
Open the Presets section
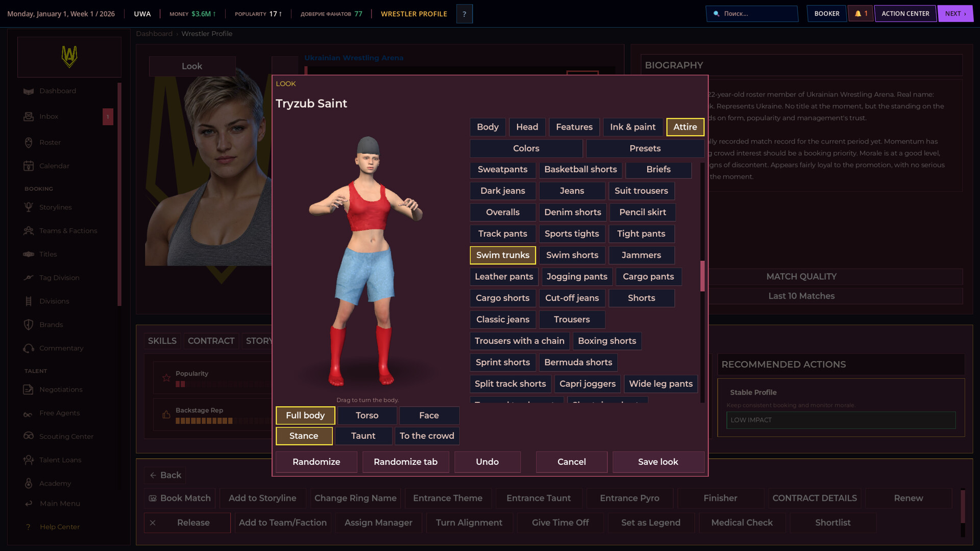645,148
